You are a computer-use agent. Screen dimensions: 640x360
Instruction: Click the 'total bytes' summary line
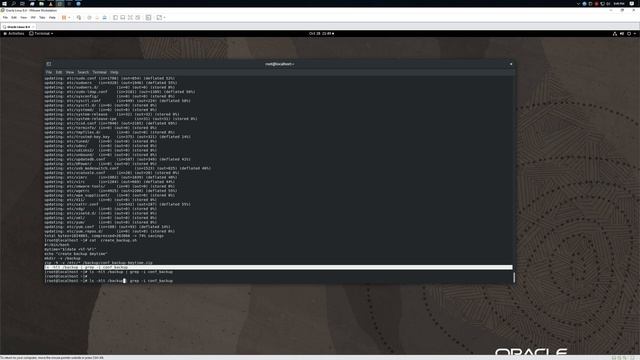[x=104, y=236]
